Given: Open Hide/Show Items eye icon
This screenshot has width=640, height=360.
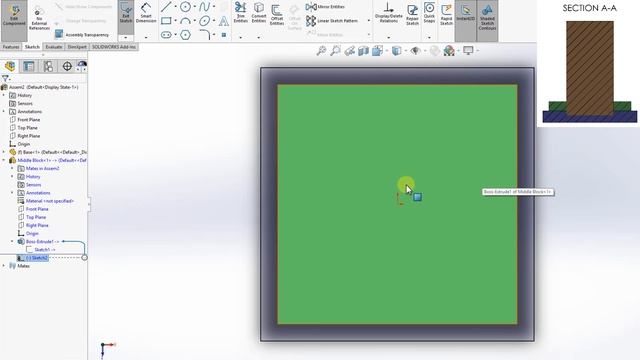Looking at the screenshot, I should click(415, 51).
